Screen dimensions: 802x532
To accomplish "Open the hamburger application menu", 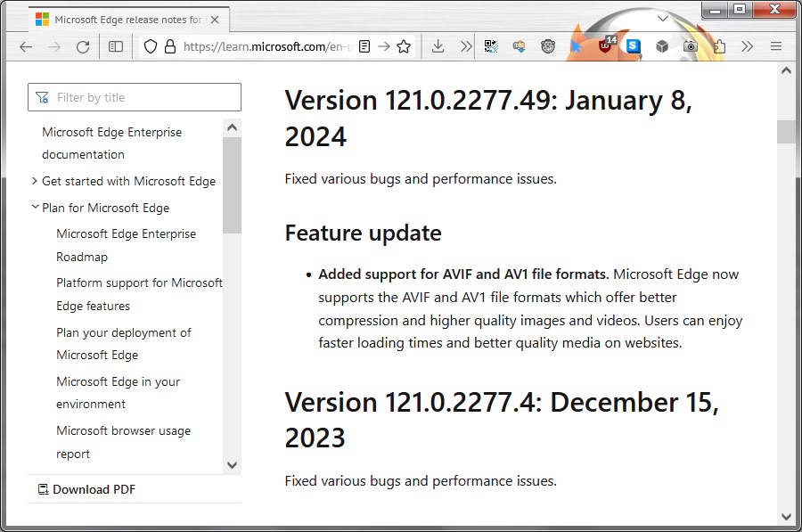I will [x=776, y=47].
